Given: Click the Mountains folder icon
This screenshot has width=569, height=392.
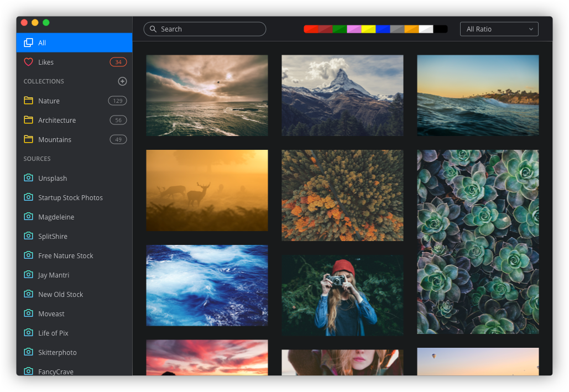Looking at the screenshot, I should 29,139.
